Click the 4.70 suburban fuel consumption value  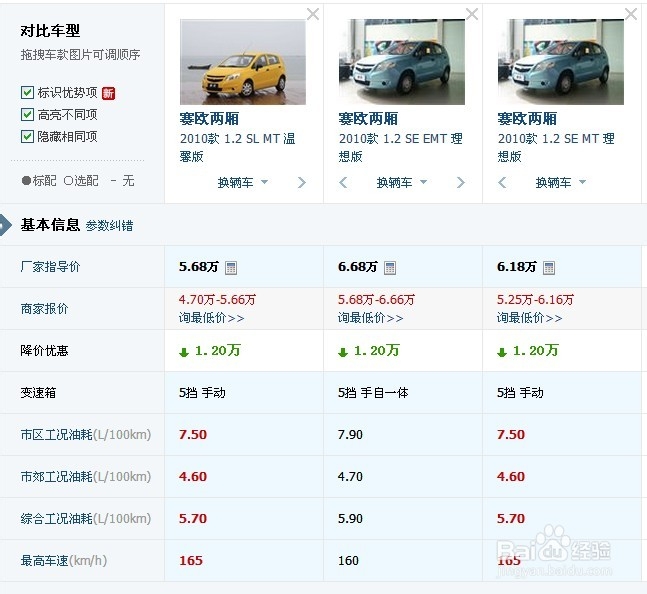[350, 477]
